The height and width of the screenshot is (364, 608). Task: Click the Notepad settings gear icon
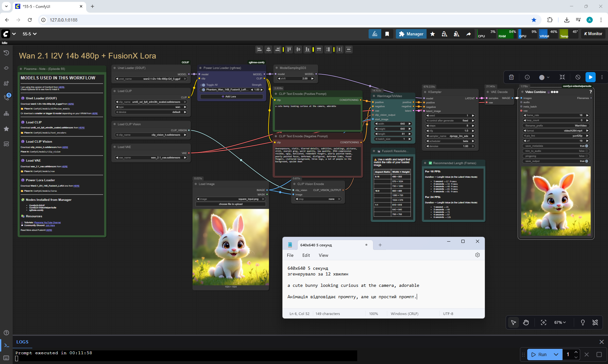pos(478,255)
